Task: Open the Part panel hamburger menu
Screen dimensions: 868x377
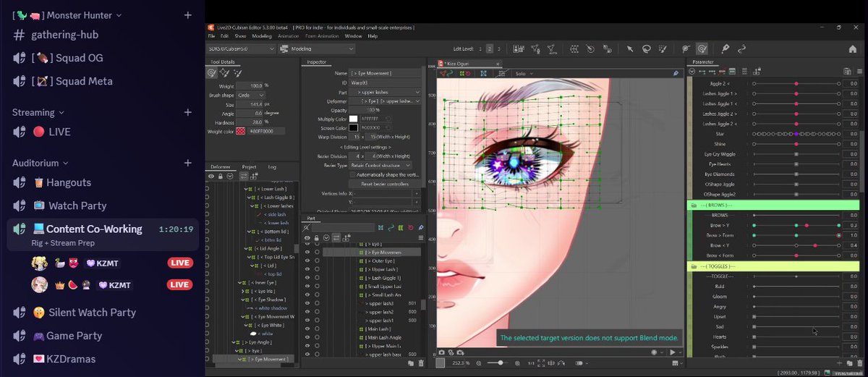Action: (x=421, y=238)
